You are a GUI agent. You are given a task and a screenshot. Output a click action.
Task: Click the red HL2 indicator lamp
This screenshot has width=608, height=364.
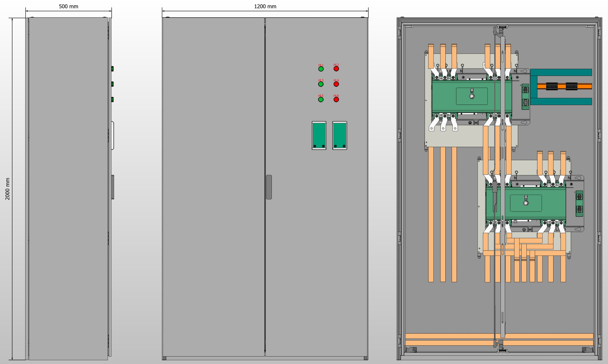tap(336, 69)
